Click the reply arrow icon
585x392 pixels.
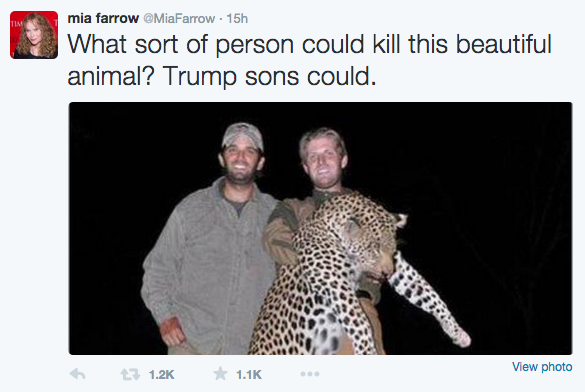pos(78,374)
